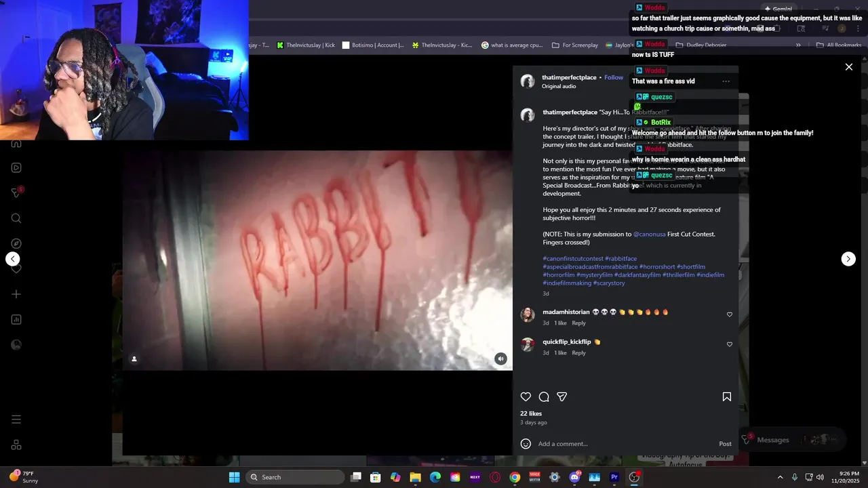Open quickflip_kickflip's profile from comment

(x=567, y=342)
